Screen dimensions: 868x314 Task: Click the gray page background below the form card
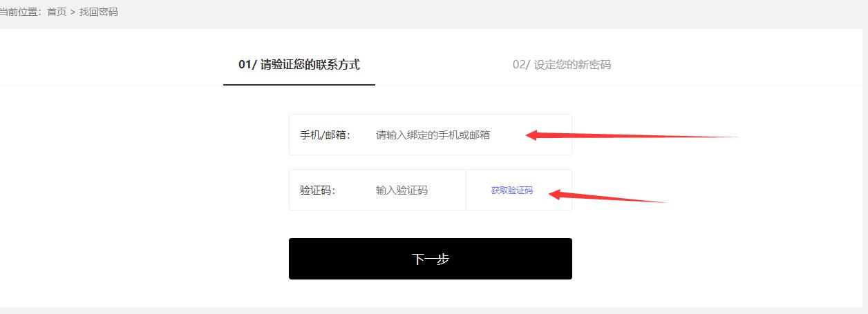(434, 311)
